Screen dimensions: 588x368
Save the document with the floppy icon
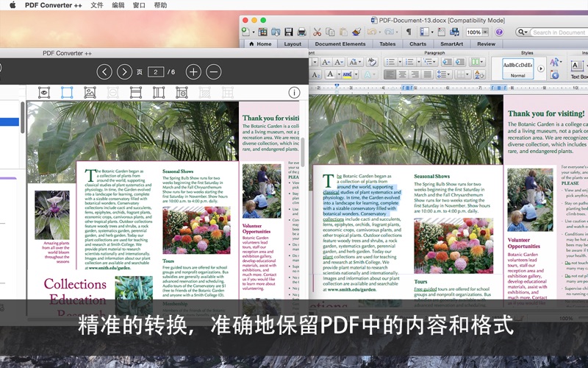point(288,32)
